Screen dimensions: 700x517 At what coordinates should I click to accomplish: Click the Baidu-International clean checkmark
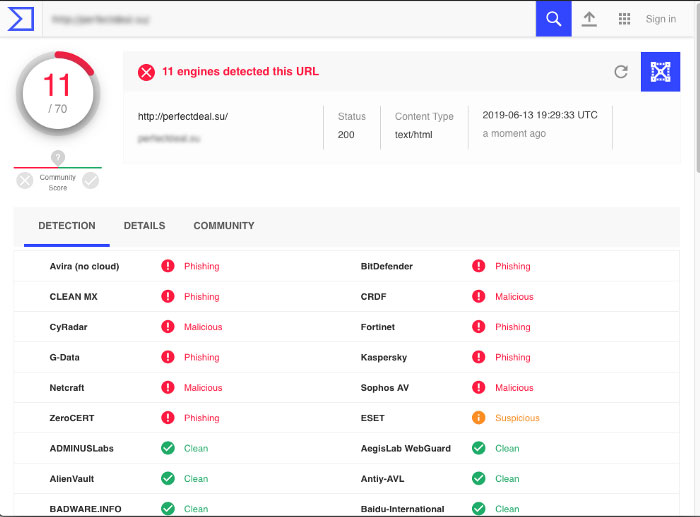click(479, 509)
